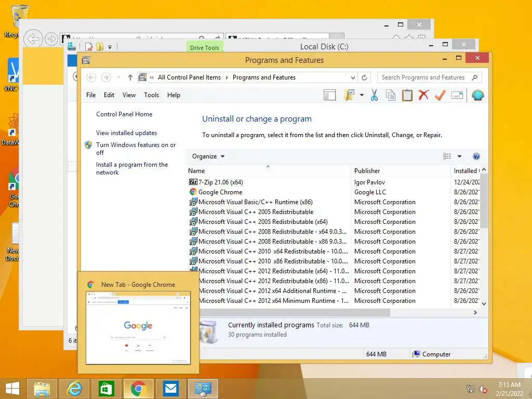Go forward in Programs and Features

106,77
